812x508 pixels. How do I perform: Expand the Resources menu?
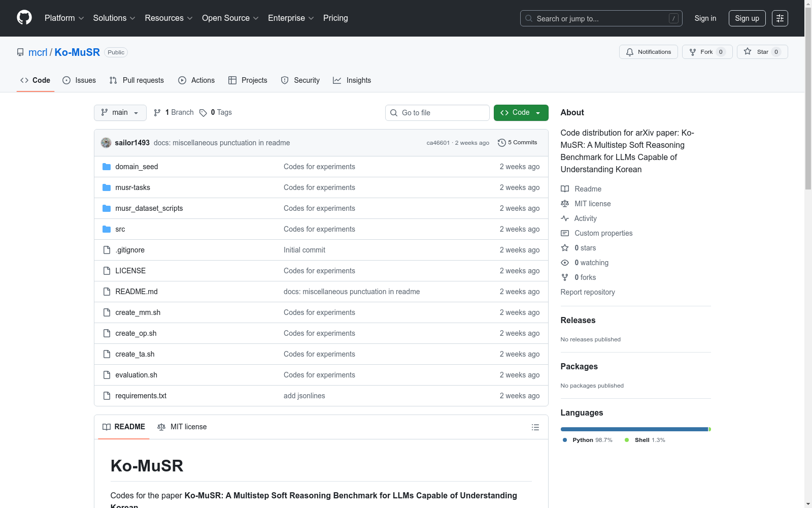[x=168, y=18]
